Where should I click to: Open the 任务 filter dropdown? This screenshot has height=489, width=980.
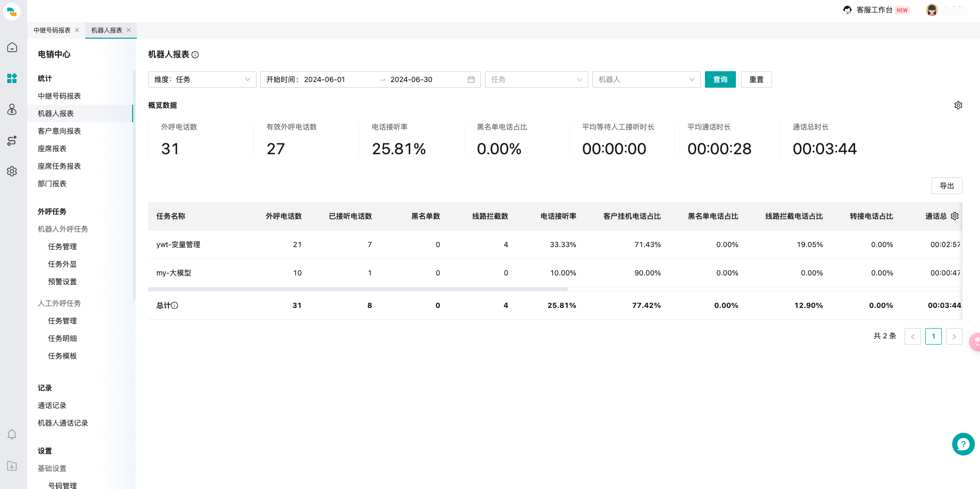click(537, 79)
